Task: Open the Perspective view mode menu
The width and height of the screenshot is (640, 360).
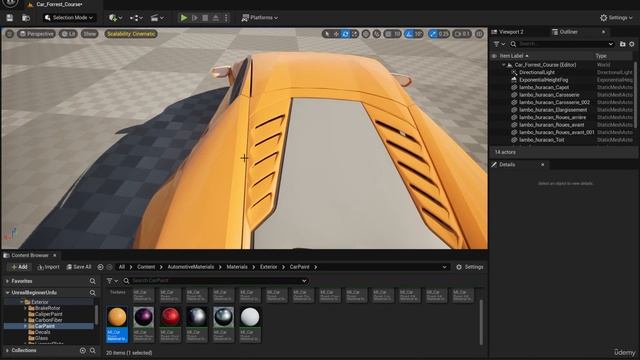Action: [x=36, y=34]
